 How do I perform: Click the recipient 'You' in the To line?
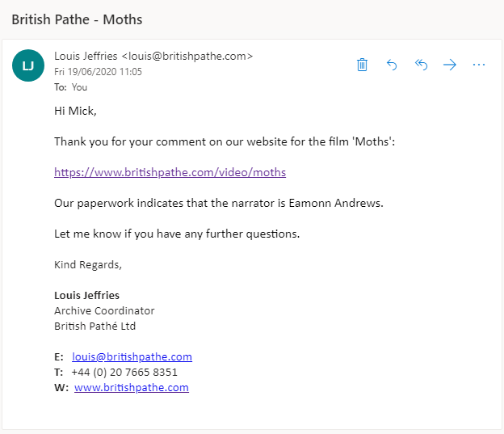click(x=79, y=87)
